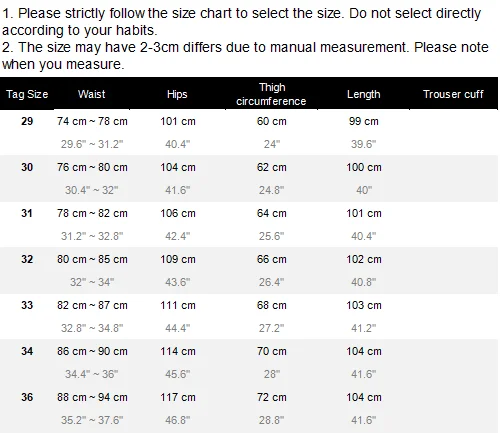Click the Thigh circumference column header
500x433 pixels.
coord(271,94)
